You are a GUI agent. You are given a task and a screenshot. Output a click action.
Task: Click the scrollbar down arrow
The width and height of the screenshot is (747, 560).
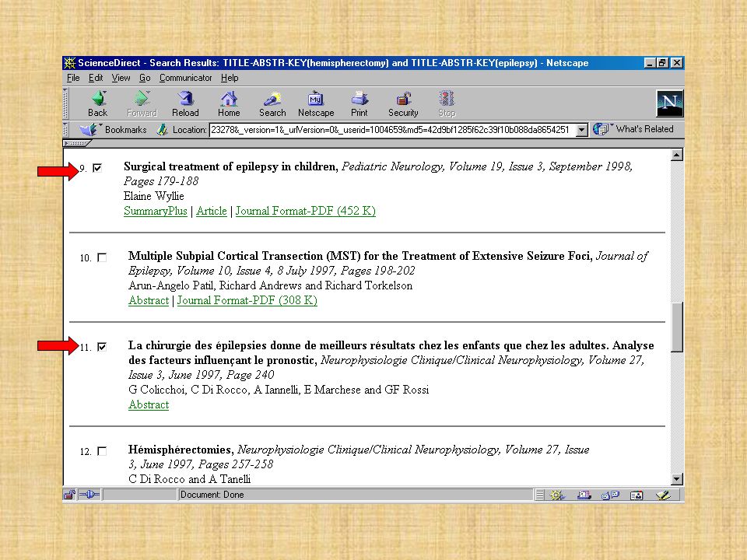click(x=676, y=479)
